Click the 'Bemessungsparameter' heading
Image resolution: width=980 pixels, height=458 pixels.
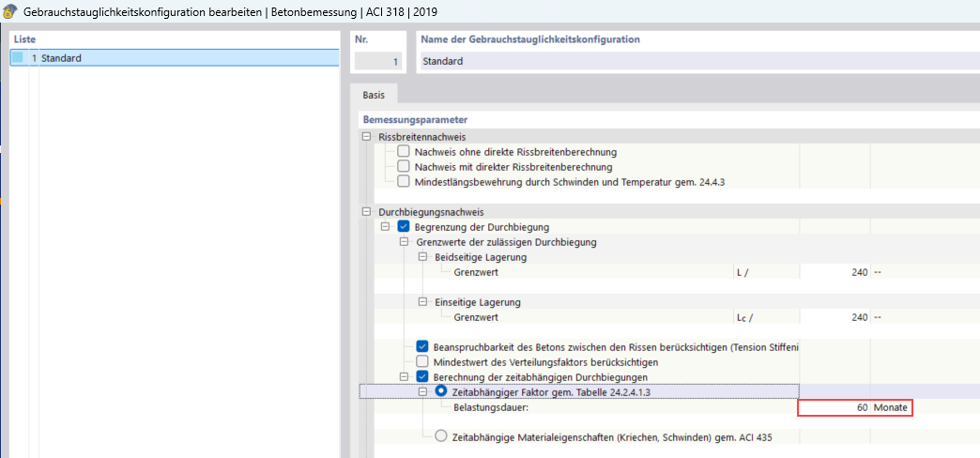point(416,119)
